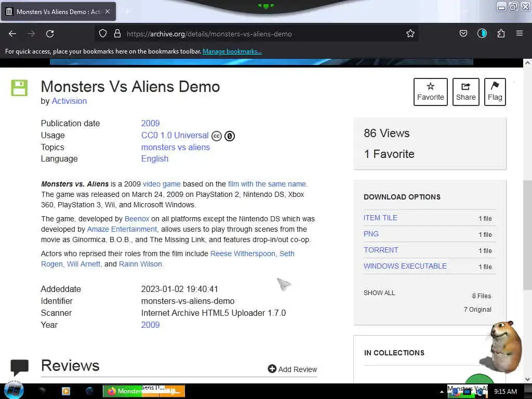Open new tab with plus button

[x=127, y=11]
